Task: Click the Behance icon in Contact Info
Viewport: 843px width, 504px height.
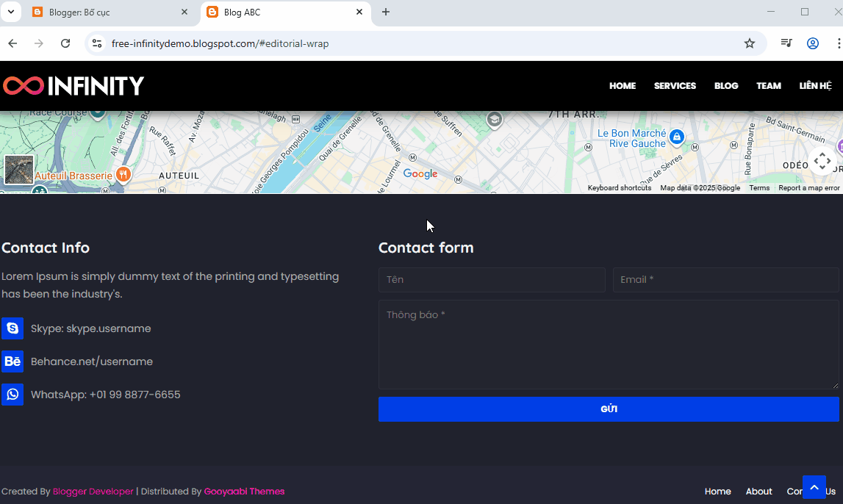Action: click(12, 361)
